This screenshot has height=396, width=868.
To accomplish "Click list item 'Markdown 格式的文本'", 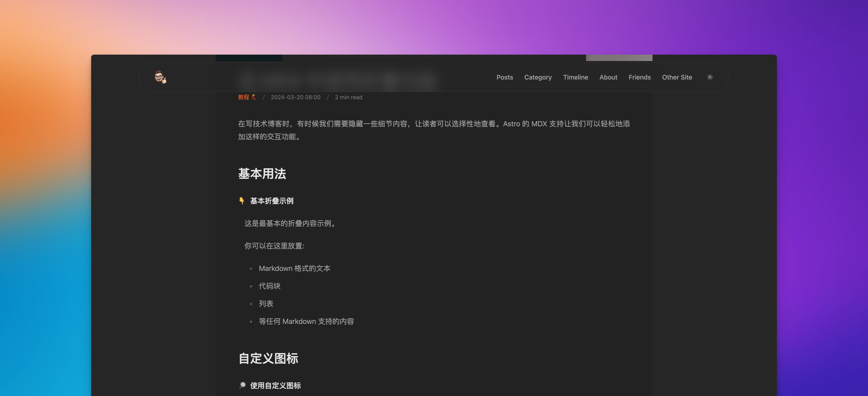I will [295, 268].
